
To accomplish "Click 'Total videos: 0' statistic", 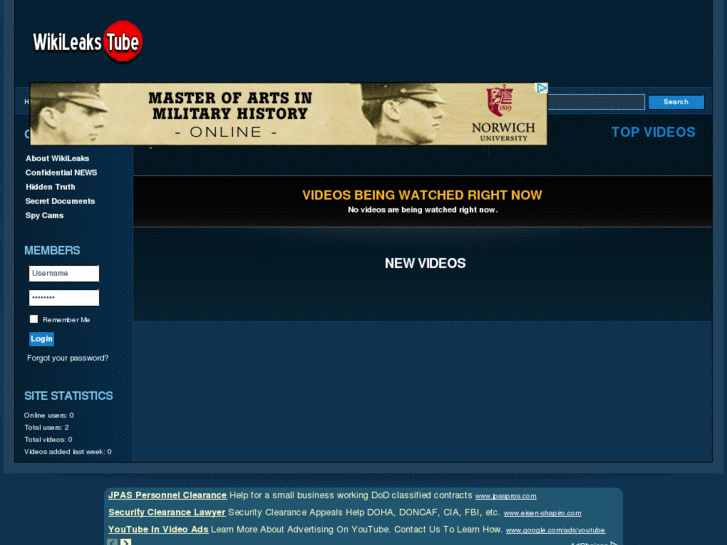I will [48, 440].
